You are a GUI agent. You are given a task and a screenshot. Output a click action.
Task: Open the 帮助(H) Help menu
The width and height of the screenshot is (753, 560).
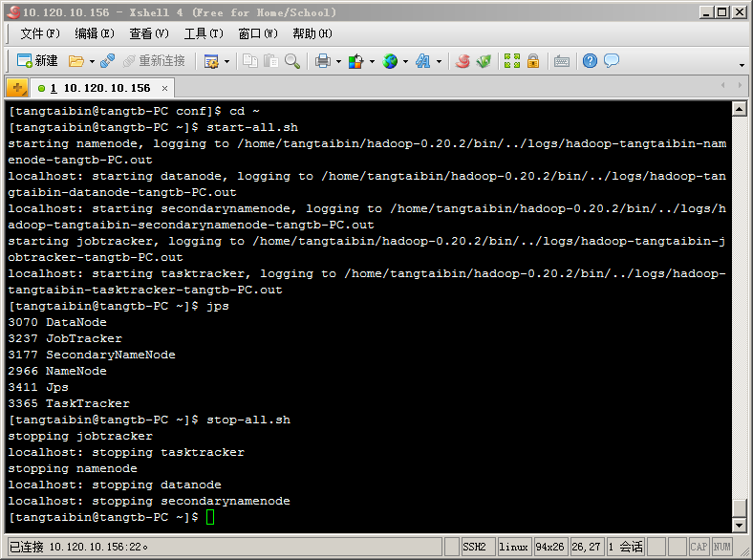312,33
